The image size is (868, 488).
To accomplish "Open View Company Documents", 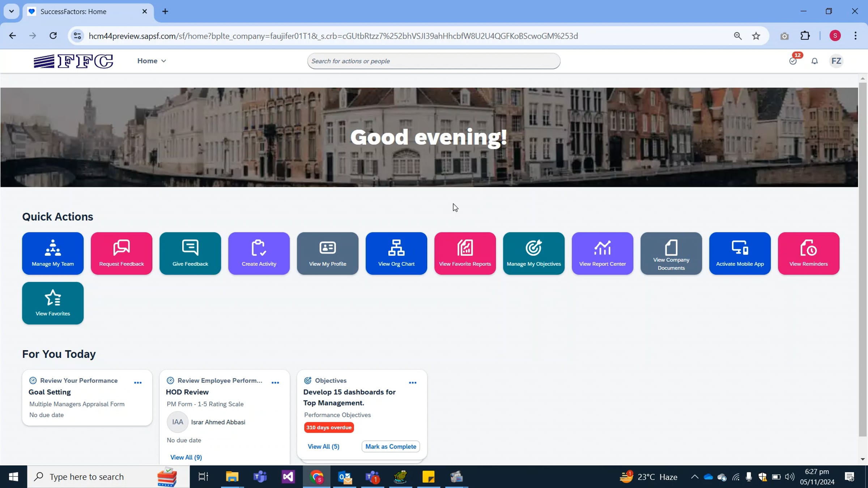I will (671, 253).
